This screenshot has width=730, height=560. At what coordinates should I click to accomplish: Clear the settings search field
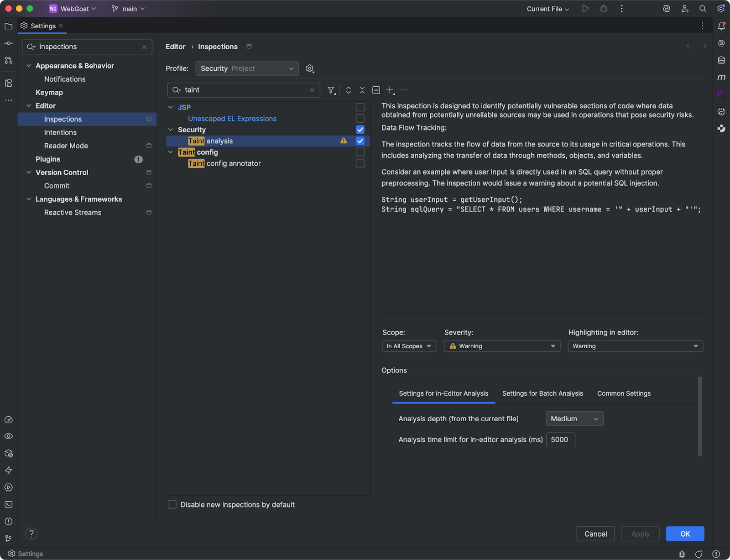144,47
